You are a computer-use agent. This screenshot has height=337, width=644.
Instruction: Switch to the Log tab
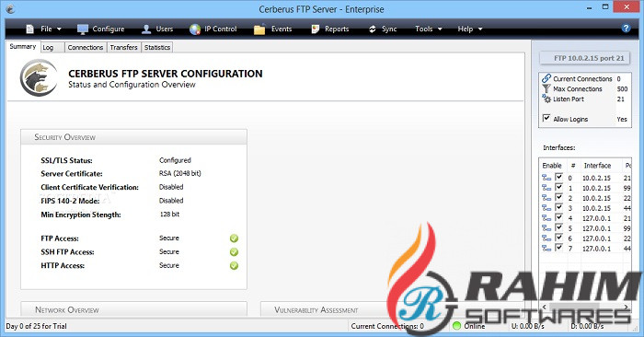tap(52, 47)
